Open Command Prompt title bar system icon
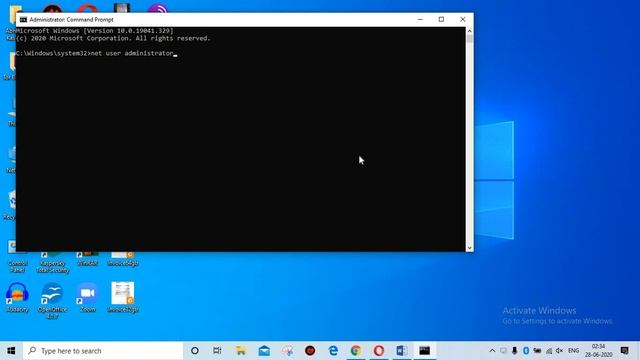 pyautogui.click(x=23, y=20)
